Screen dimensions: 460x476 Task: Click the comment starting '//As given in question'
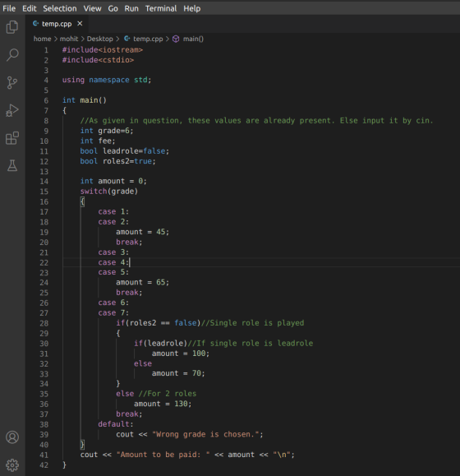pos(256,121)
